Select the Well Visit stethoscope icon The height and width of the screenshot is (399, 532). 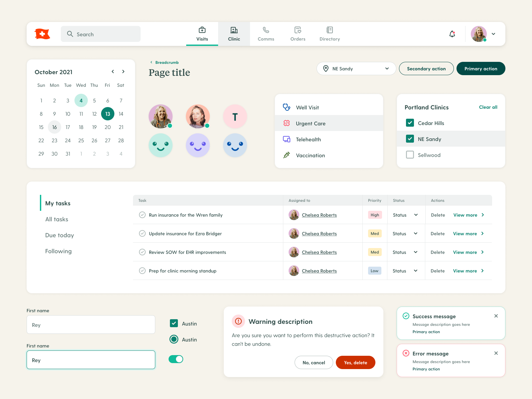(286, 107)
